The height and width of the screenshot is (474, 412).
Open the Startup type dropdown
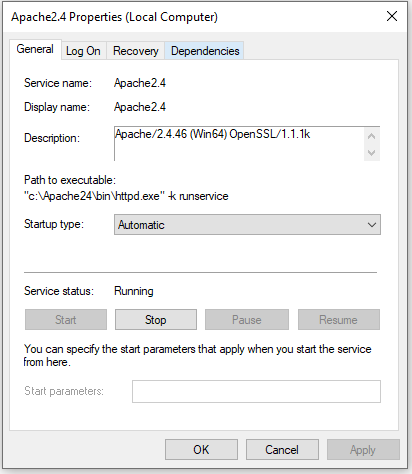[247, 225]
